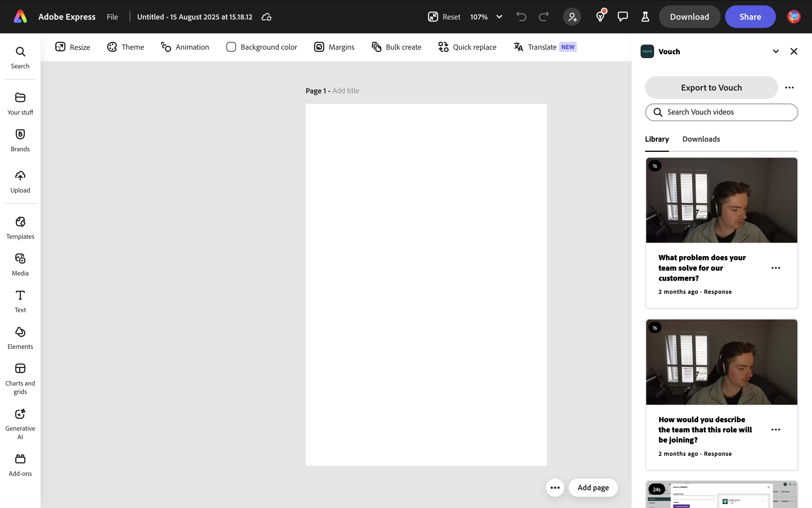Open the Search panel in sidebar
Screen dimensions: 812x508
(x=20, y=58)
